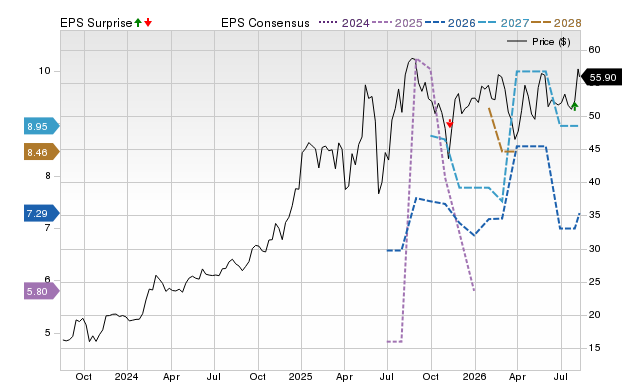The width and height of the screenshot is (640, 382).
Task: Click the 2024 x-axis label
Action: tap(127, 376)
